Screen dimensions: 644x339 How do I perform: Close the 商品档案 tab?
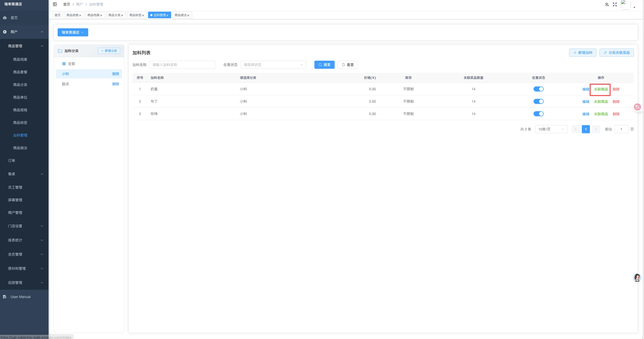[101, 15]
